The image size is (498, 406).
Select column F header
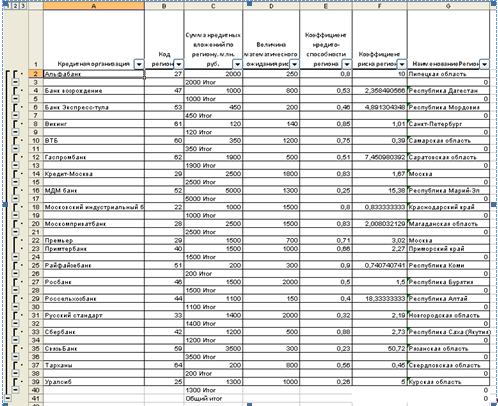380,6
